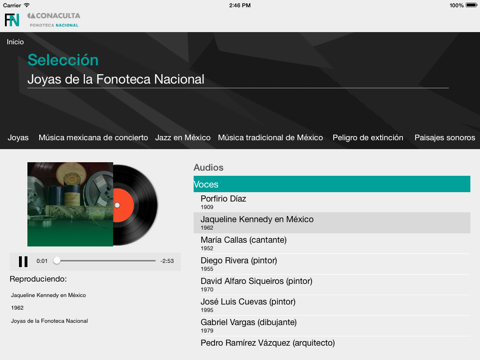Select Peligro de extinción tab

[368, 138]
